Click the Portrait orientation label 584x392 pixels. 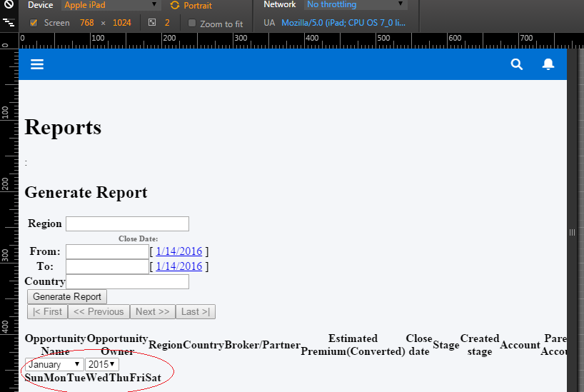point(198,6)
